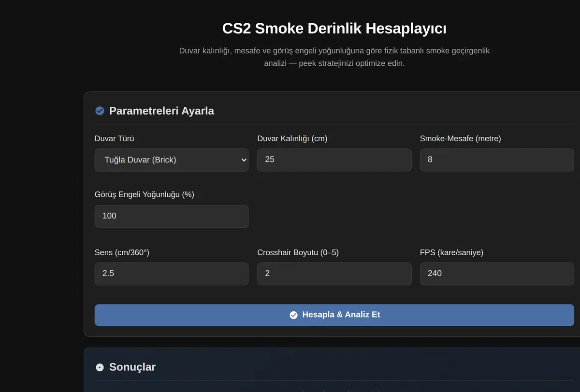This screenshot has height=392, width=580.
Task: Click the check icon inside Hesapla button
Action: coord(293,315)
